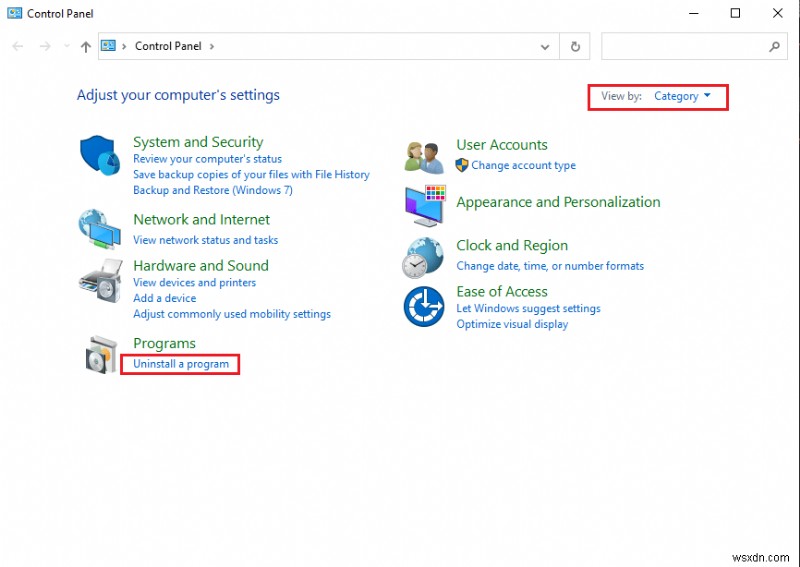This screenshot has height=567, width=800.
Task: Click the refresh button beside address bar
Action: point(575,46)
